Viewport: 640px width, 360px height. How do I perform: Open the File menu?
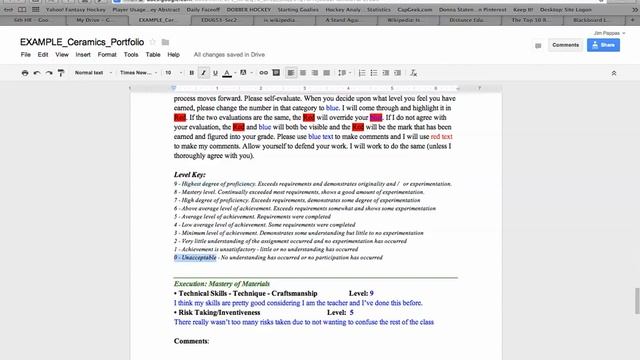[x=25, y=55]
